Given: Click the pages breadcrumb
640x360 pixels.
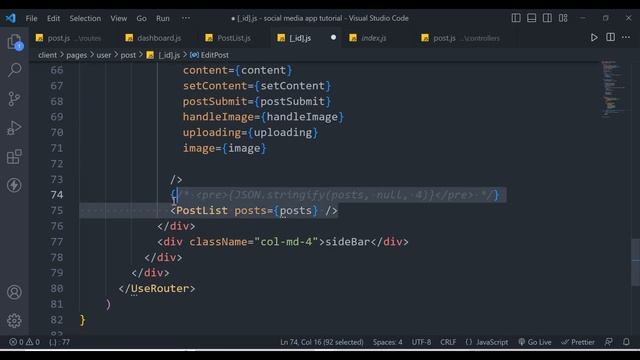Looking at the screenshot, I should (x=77, y=55).
